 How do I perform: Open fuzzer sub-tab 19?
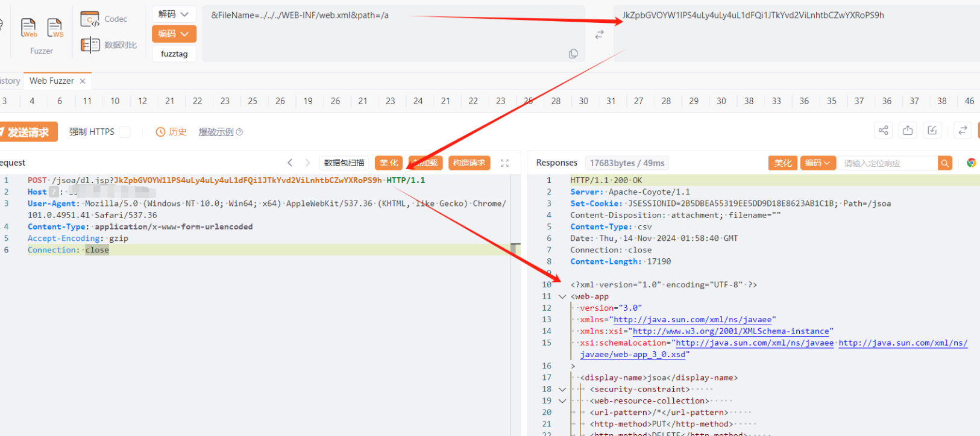point(308,101)
